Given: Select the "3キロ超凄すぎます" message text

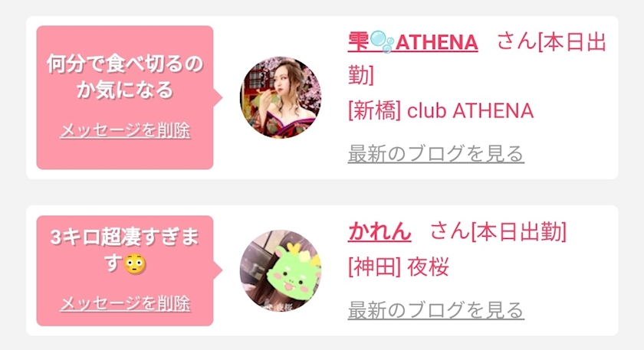Looking at the screenshot, I should (125, 250).
